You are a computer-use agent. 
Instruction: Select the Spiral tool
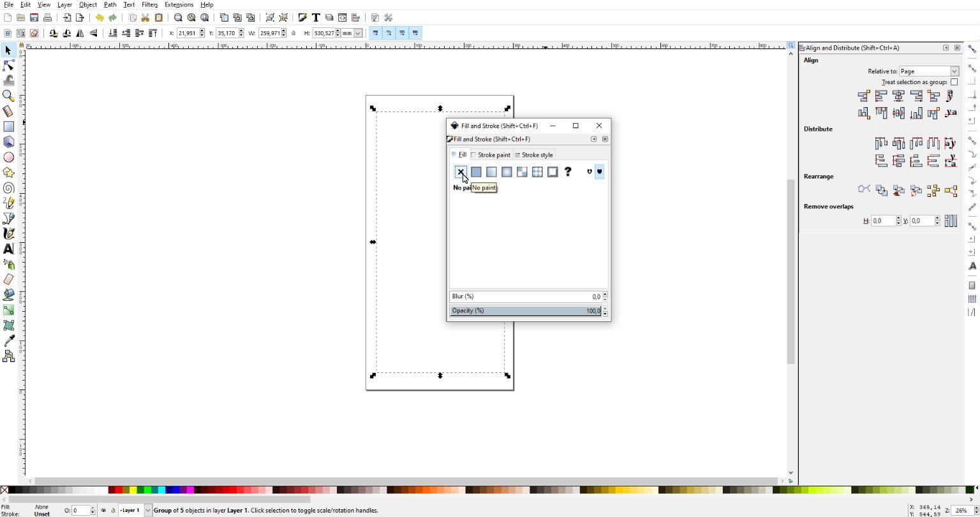[x=8, y=187]
